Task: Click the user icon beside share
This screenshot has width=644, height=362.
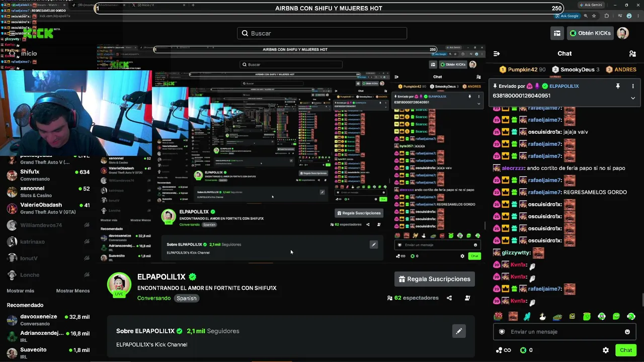Action: tap(467, 298)
